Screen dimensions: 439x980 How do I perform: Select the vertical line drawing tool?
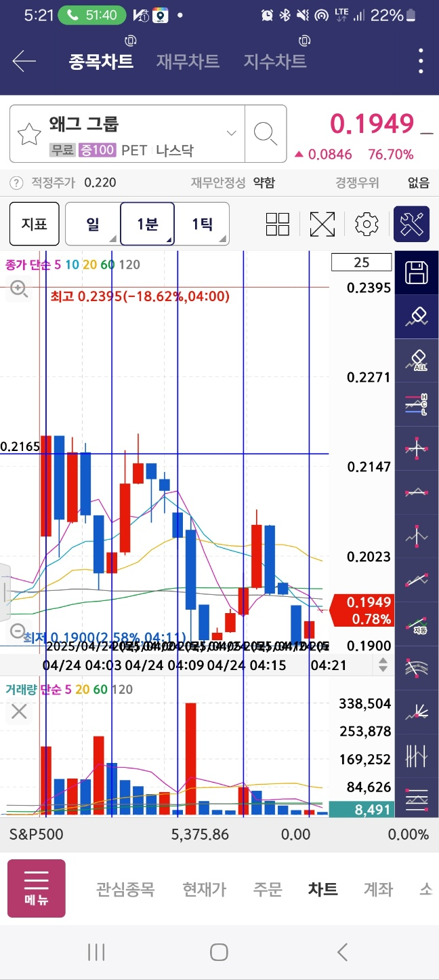point(416,536)
